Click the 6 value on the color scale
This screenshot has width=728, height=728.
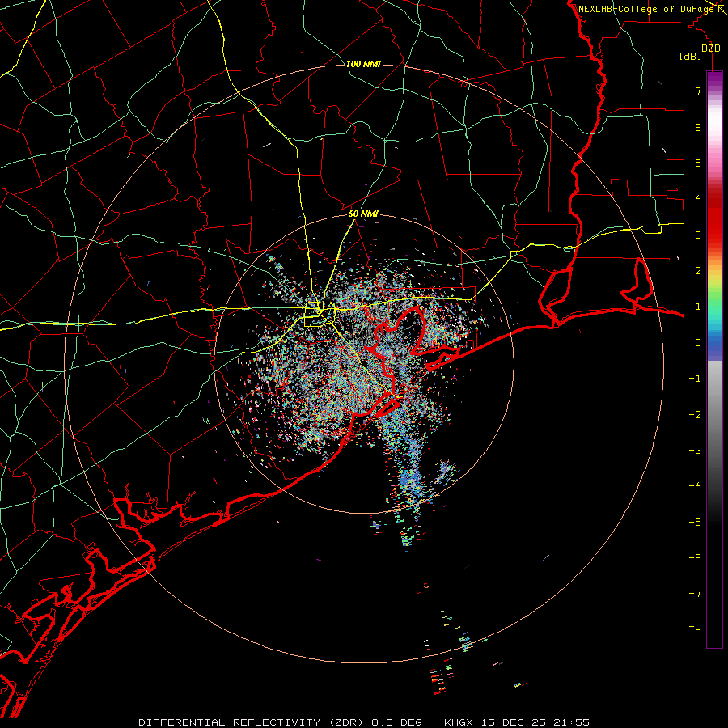(698, 127)
